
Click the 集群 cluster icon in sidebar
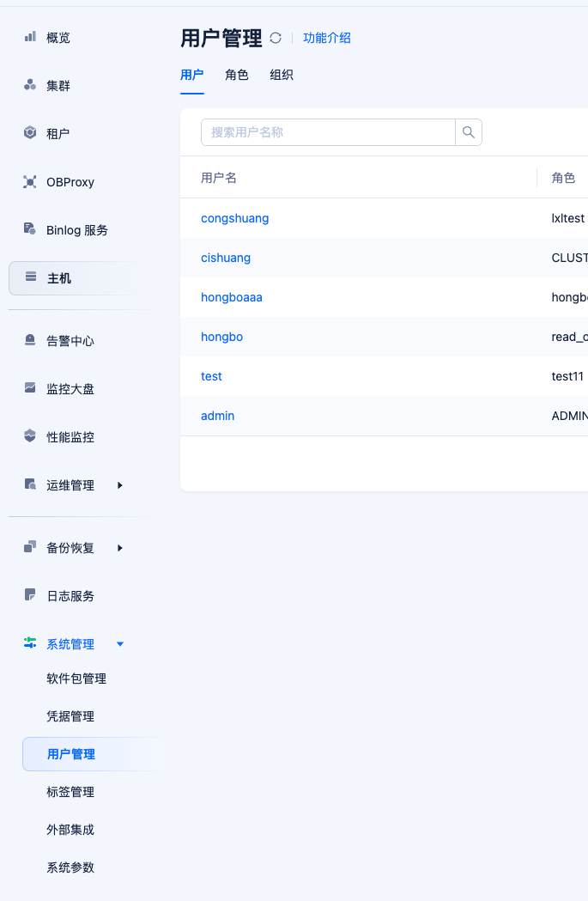30,85
